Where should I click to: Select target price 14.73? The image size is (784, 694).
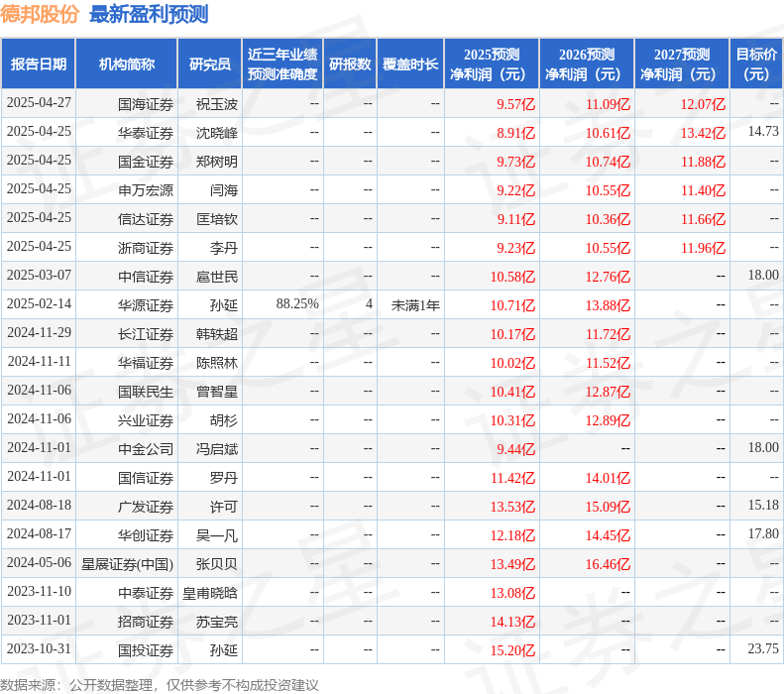point(763,131)
